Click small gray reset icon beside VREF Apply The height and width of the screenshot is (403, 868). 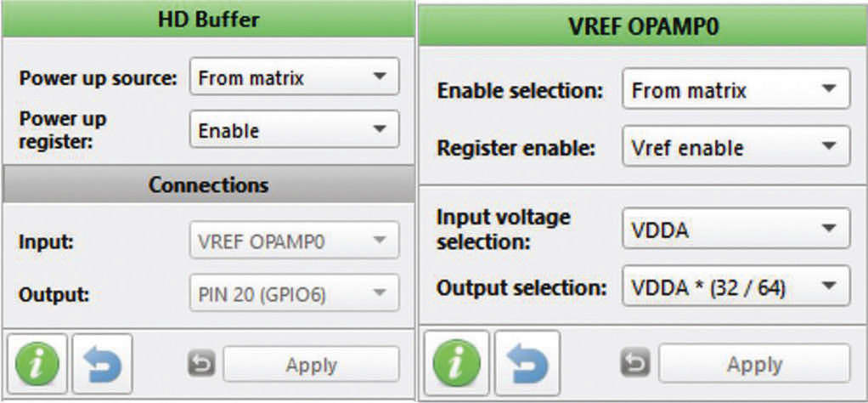click(634, 363)
